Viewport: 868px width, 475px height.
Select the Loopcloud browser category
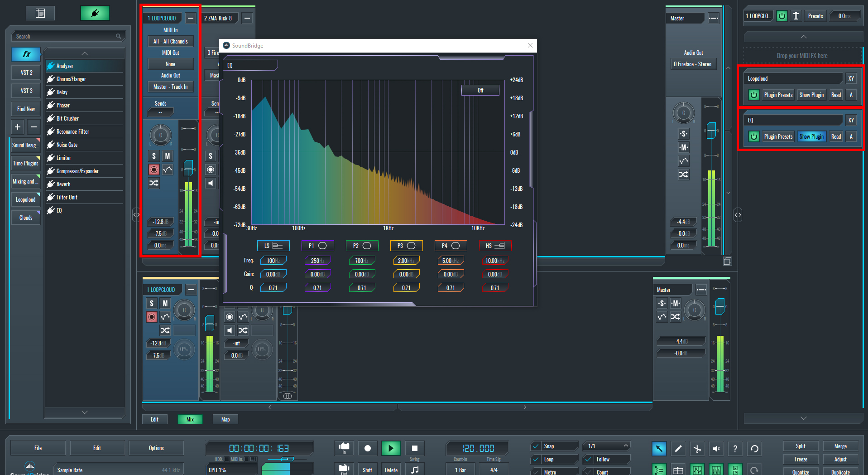coord(26,199)
